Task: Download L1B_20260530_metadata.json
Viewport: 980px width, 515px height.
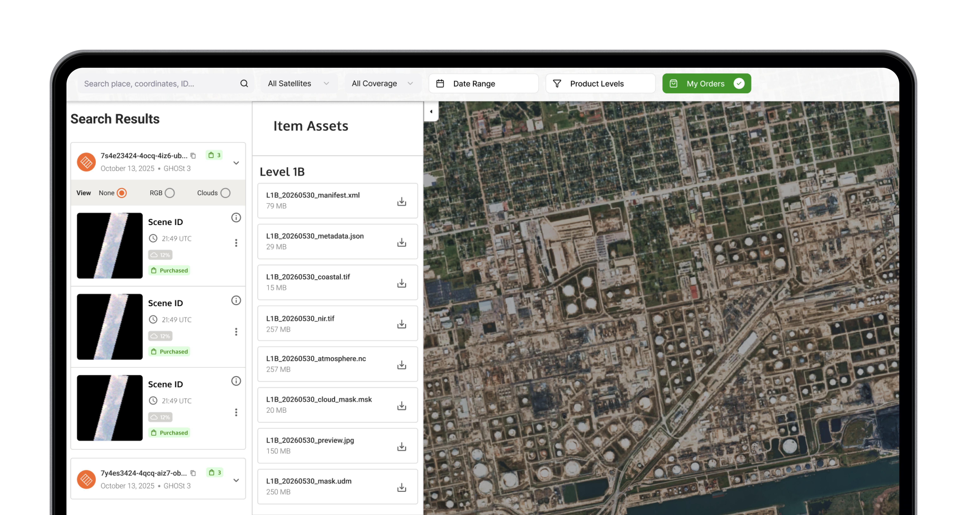Action: click(x=402, y=242)
